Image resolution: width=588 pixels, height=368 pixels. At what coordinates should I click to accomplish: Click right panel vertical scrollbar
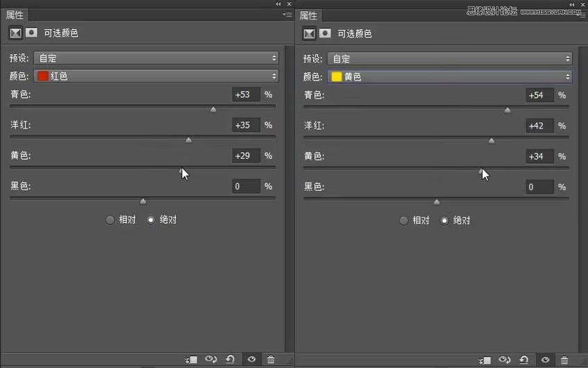tap(583, 199)
